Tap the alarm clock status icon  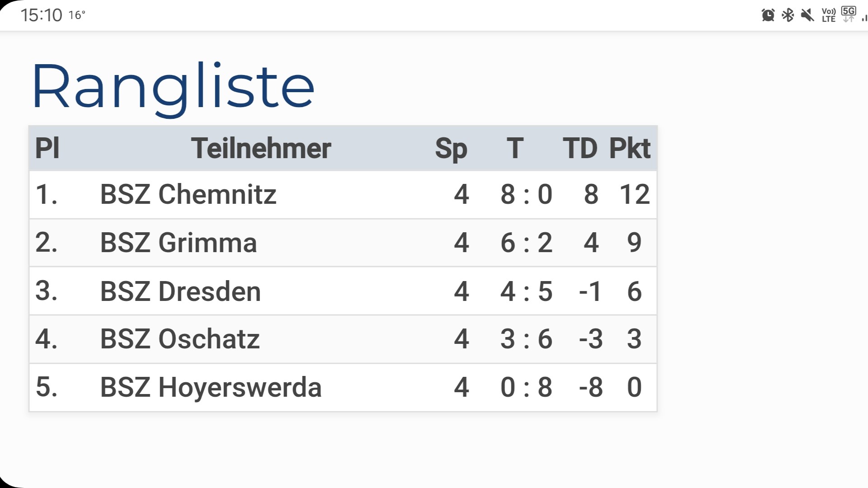click(768, 15)
